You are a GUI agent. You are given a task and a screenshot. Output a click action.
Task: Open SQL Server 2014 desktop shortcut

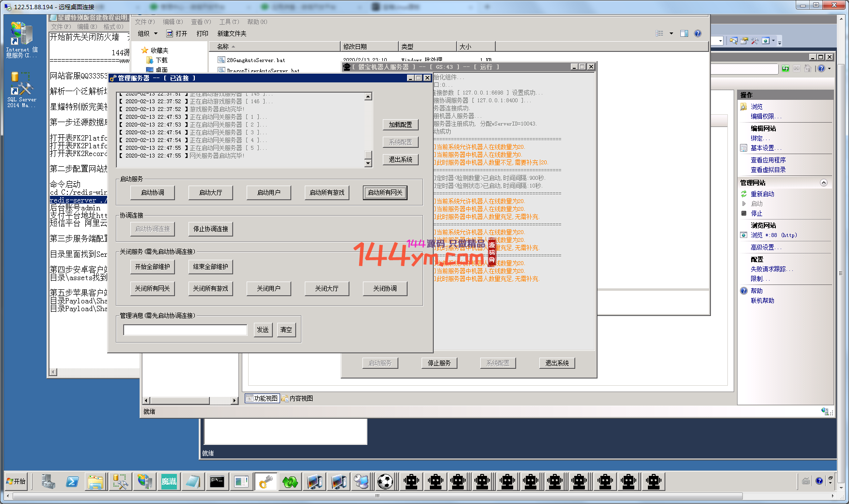pos(21,90)
